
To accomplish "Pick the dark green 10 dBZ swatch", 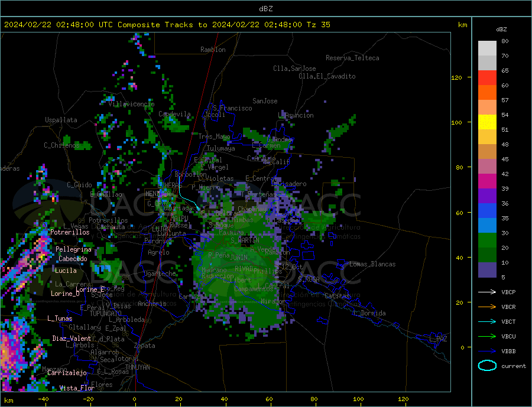I will [x=487, y=255].
